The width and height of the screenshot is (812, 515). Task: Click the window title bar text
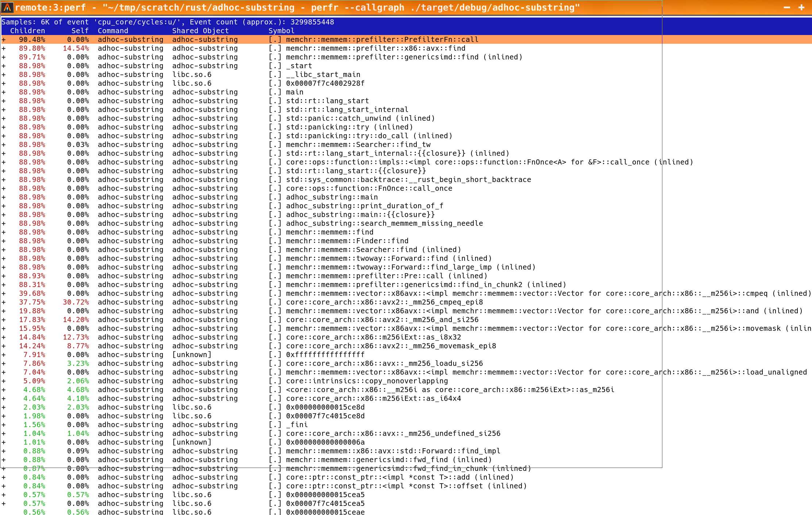(x=297, y=7)
